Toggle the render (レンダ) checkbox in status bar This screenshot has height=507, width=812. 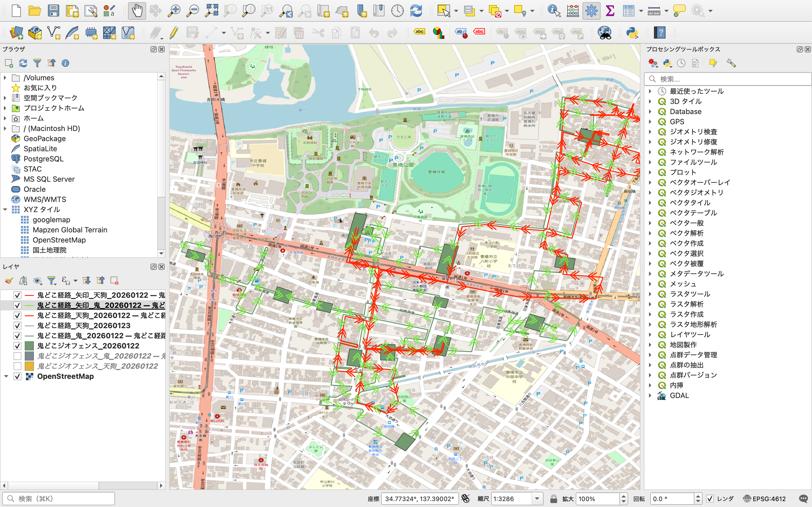[710, 499]
